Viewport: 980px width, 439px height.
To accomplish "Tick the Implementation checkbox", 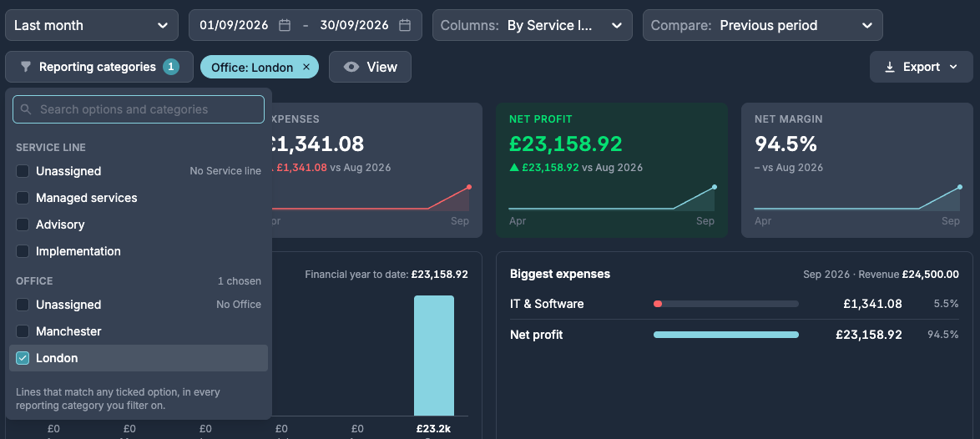I will pyautogui.click(x=23, y=252).
